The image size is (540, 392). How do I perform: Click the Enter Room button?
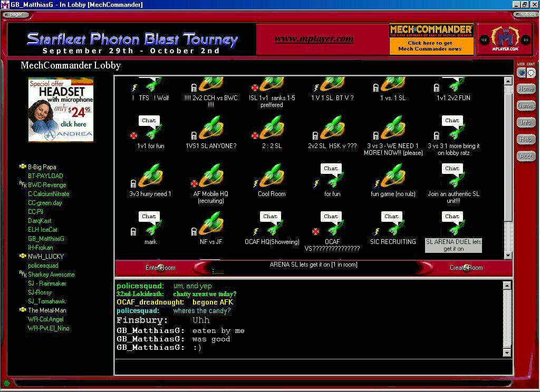(x=160, y=268)
